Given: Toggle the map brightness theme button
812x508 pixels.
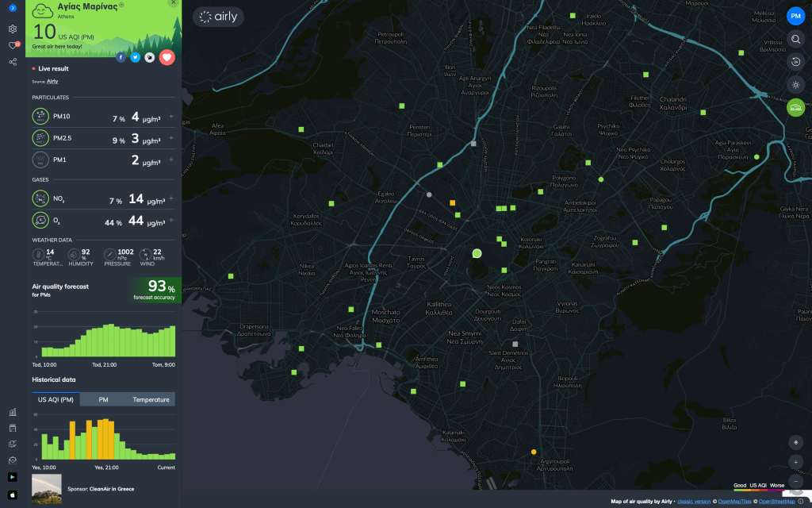Looking at the screenshot, I should [x=795, y=84].
